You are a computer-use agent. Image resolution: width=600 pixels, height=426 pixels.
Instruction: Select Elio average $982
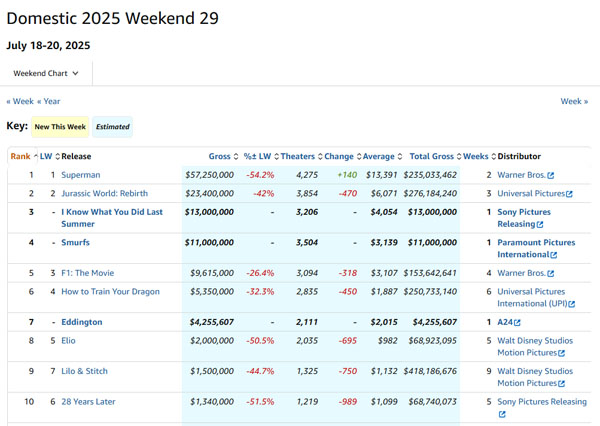pyautogui.click(x=388, y=340)
